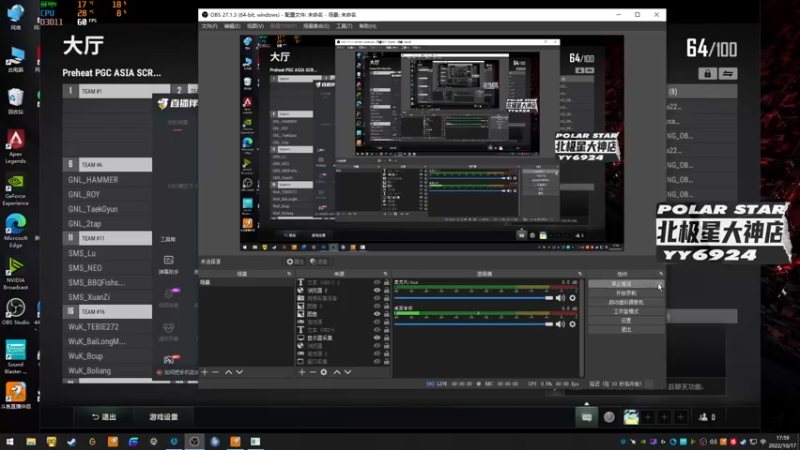Pop out the 控件 dock panel
This screenshot has height=450, width=800.
tap(661, 274)
